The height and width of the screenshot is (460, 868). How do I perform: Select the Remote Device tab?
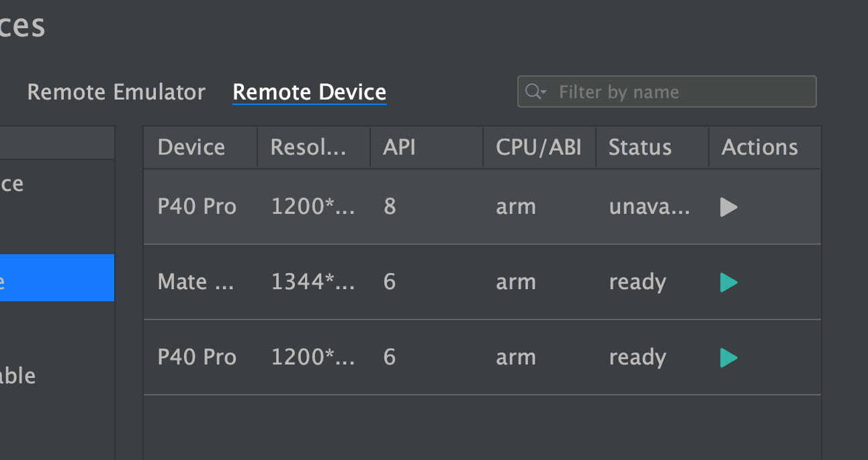pos(309,92)
